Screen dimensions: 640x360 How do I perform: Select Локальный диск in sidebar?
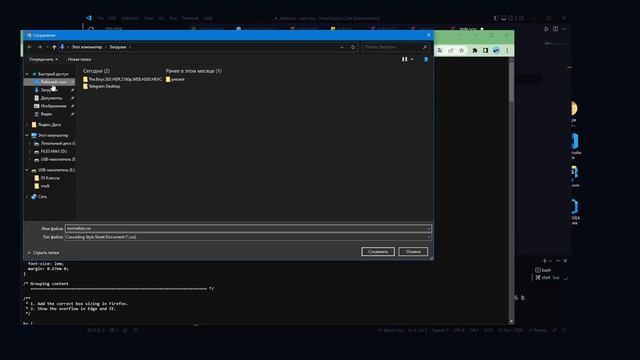coord(56,144)
